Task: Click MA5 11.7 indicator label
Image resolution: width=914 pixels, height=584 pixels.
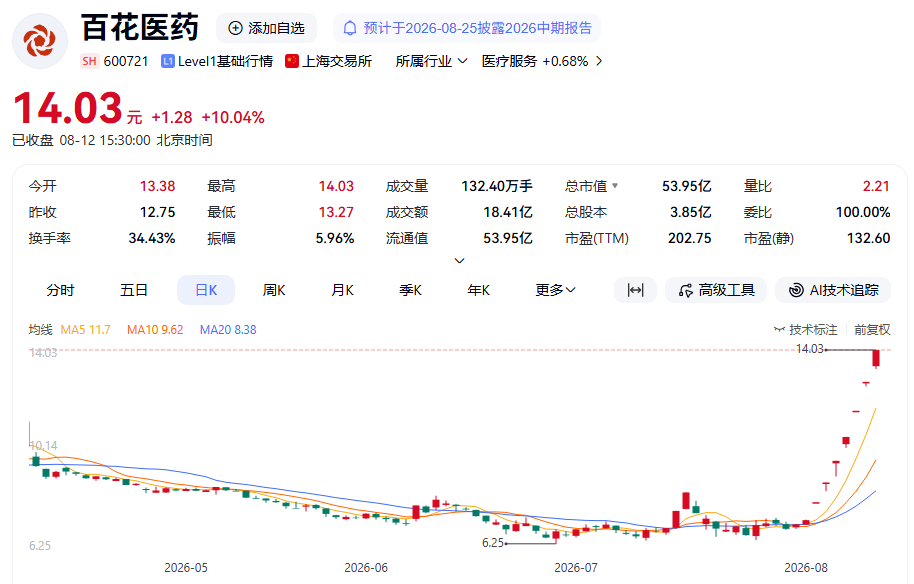Action: (x=86, y=330)
